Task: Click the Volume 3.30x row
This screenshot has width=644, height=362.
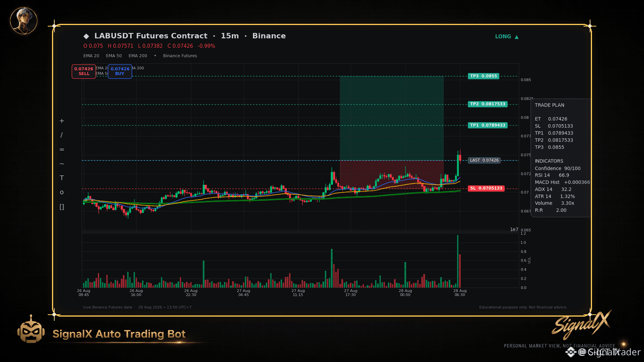Action: (x=555, y=203)
